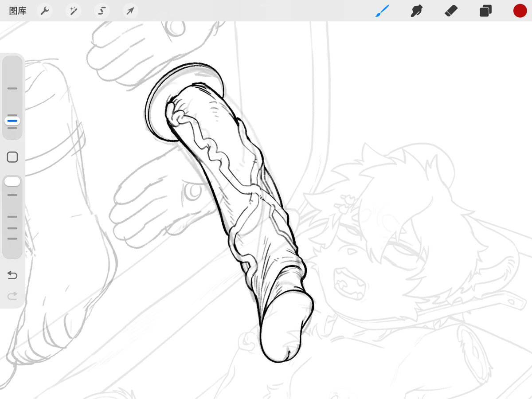
Task: Click the top tick of brush size slider
Action: coord(12,89)
